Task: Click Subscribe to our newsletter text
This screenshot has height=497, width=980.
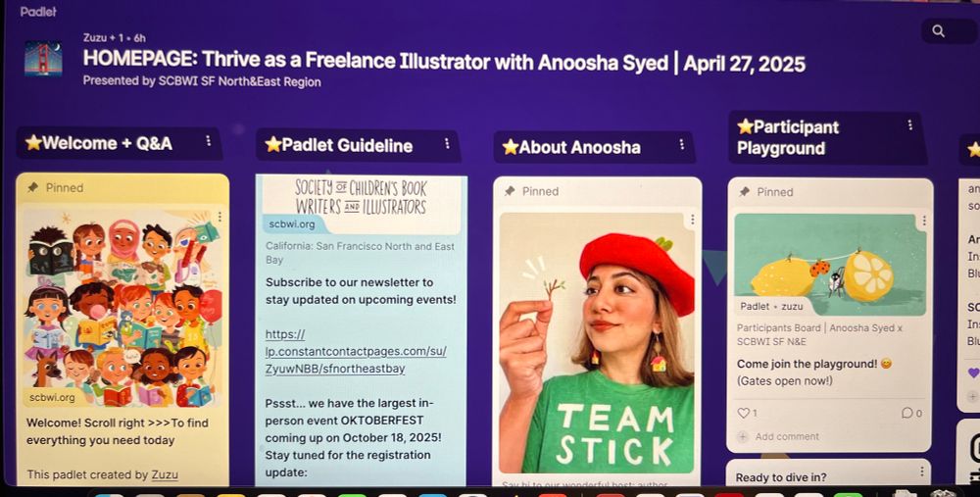Action: 361,291
